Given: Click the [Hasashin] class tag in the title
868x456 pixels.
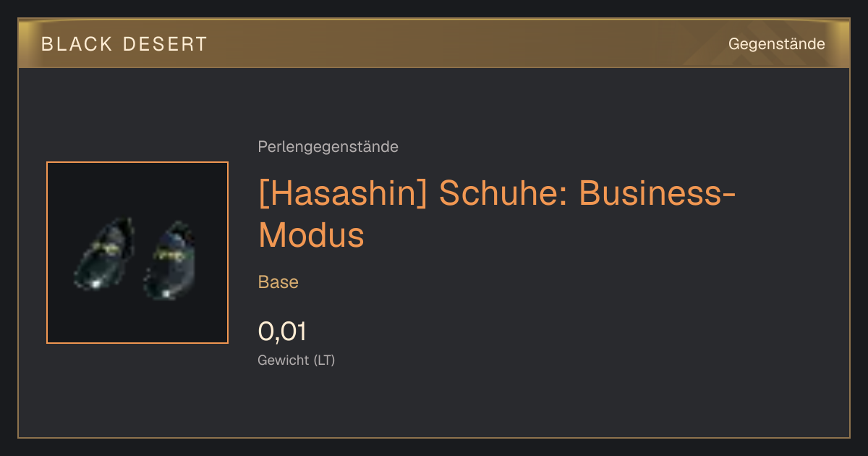Looking at the screenshot, I should (344, 194).
